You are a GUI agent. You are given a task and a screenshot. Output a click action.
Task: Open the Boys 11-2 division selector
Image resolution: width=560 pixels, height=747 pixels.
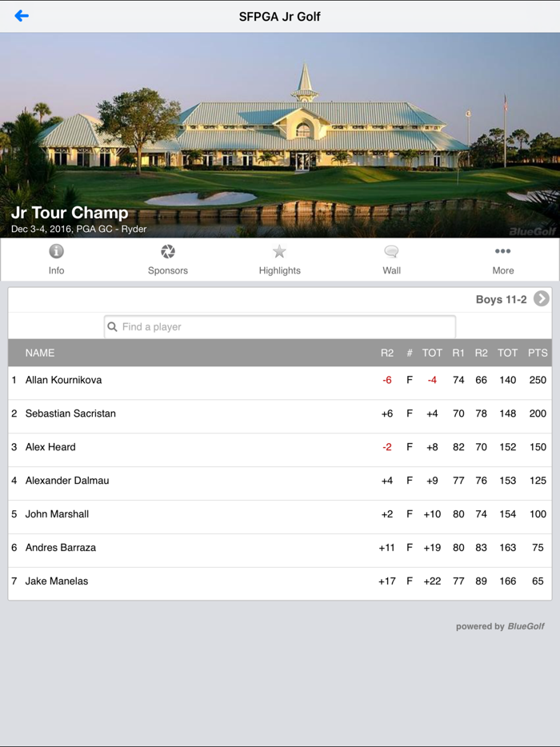coord(500,298)
